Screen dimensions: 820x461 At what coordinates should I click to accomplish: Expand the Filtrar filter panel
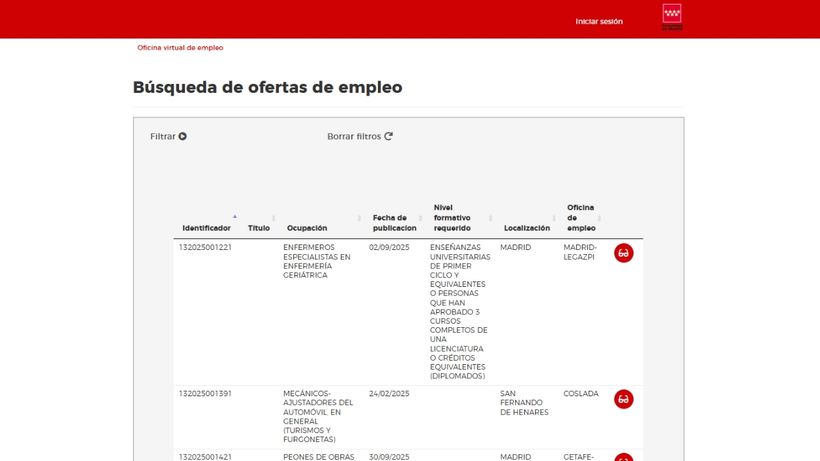point(163,136)
